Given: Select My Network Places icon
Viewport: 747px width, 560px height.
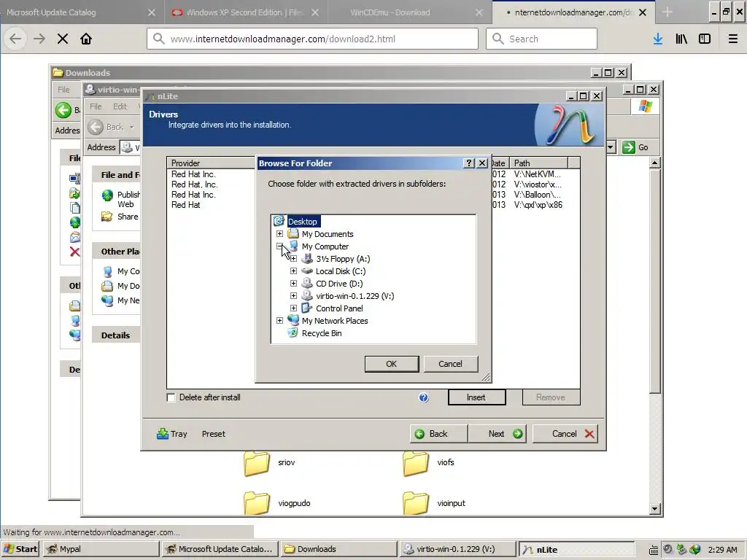Looking at the screenshot, I should (x=293, y=321).
